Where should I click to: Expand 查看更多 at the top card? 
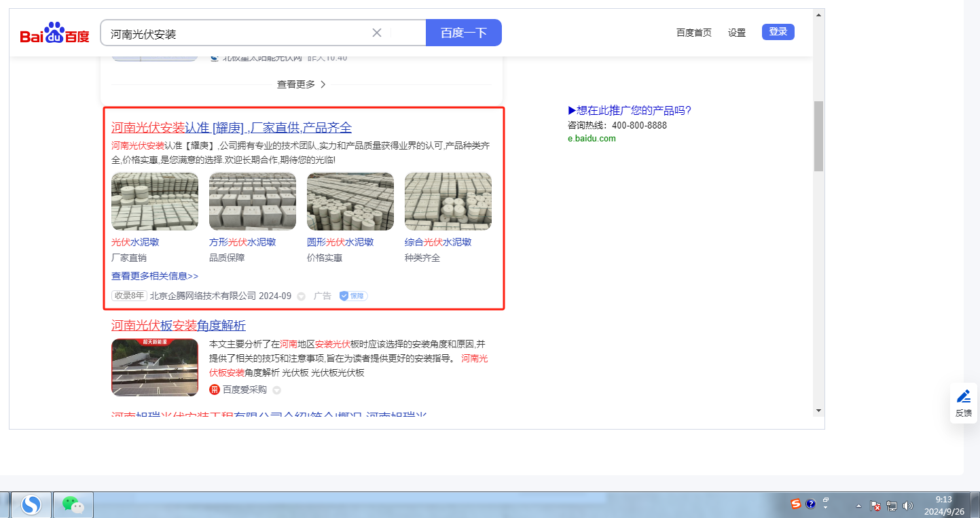(302, 84)
